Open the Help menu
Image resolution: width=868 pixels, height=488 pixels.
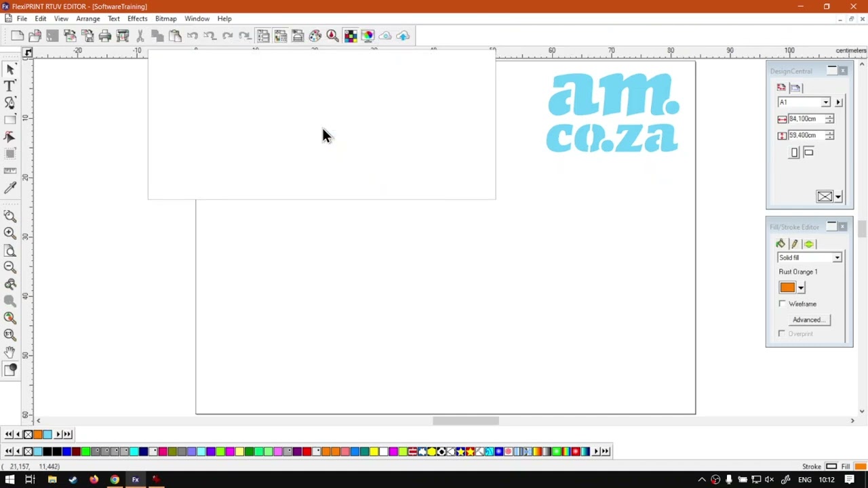[224, 19]
